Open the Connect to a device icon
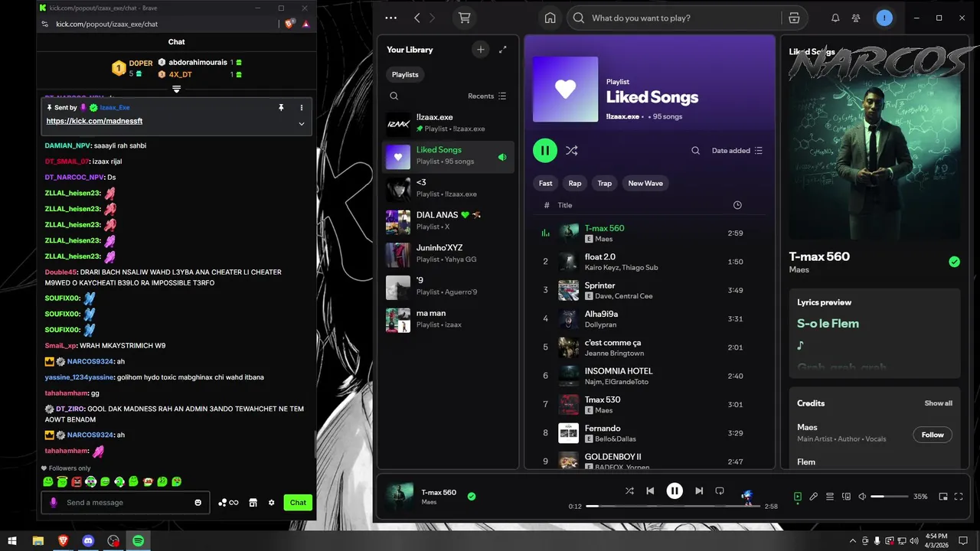This screenshot has height=551, width=980. coord(846,497)
